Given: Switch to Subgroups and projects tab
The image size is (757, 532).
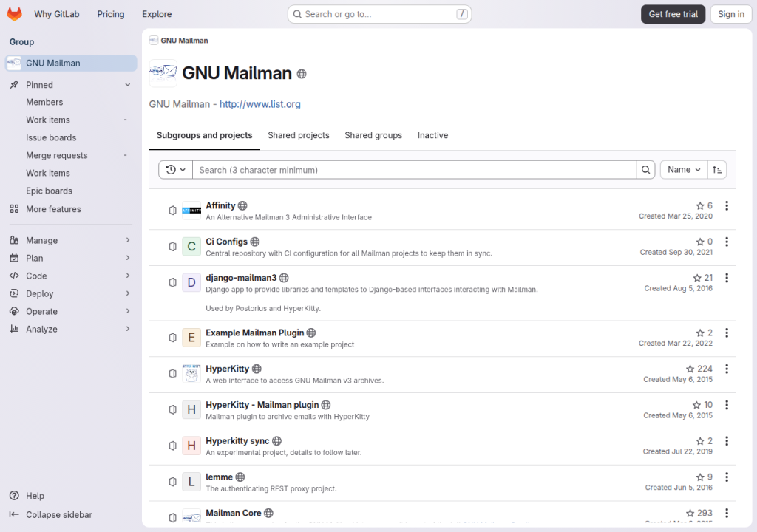Looking at the screenshot, I should pos(204,136).
